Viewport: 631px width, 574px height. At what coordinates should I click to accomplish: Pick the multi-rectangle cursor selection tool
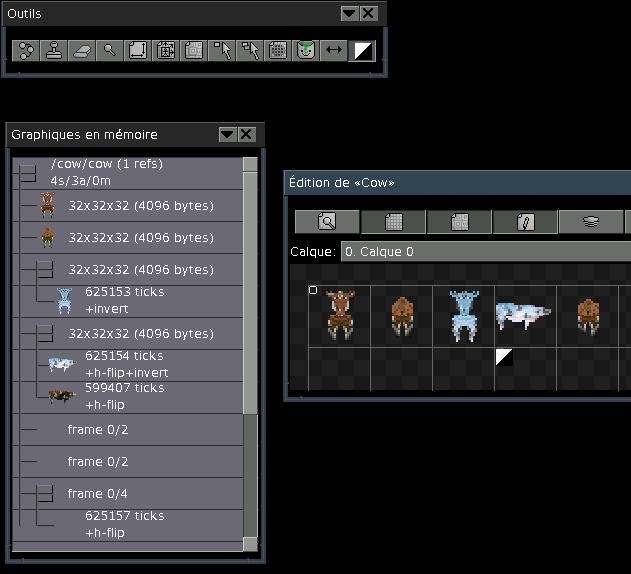pyautogui.click(x=250, y=51)
